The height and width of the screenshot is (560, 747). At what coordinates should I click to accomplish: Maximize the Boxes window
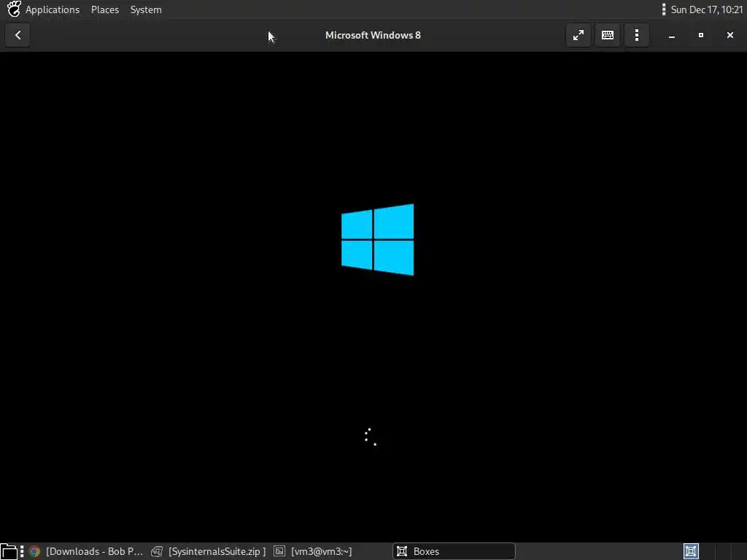(701, 35)
